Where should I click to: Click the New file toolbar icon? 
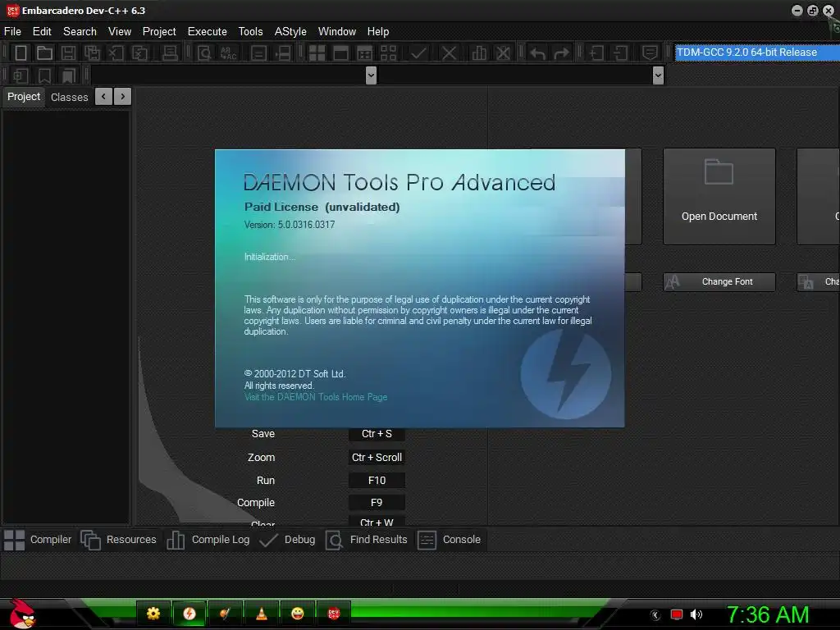pyautogui.click(x=21, y=52)
